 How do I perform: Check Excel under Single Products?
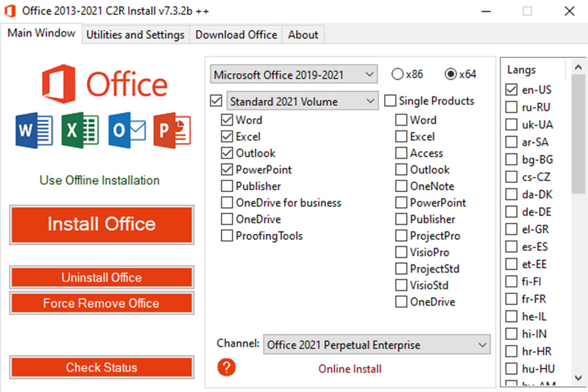[401, 137]
